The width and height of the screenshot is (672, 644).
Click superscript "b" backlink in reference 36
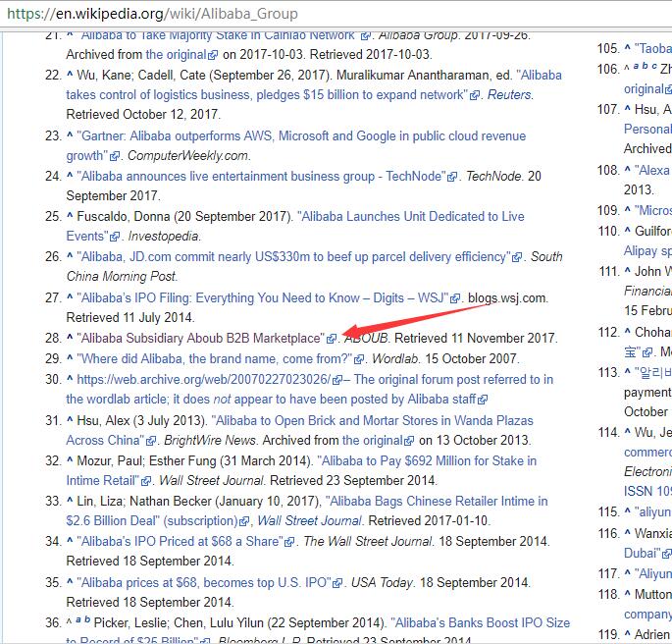(89, 620)
